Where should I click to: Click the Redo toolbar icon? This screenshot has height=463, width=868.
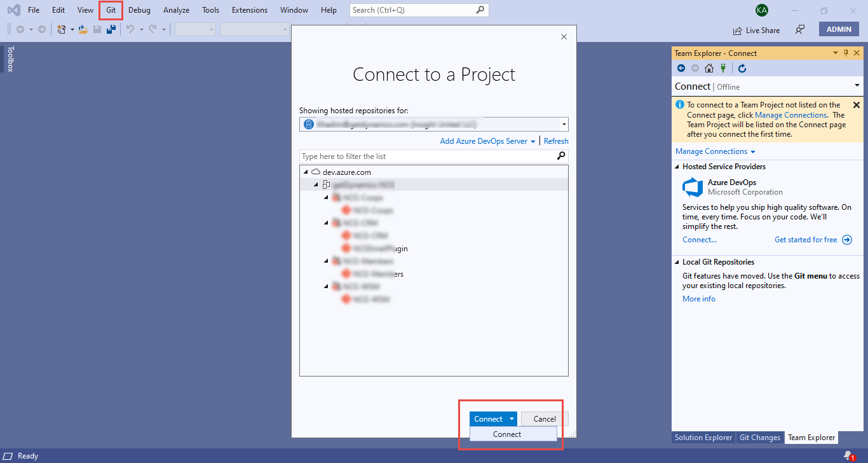(153, 29)
